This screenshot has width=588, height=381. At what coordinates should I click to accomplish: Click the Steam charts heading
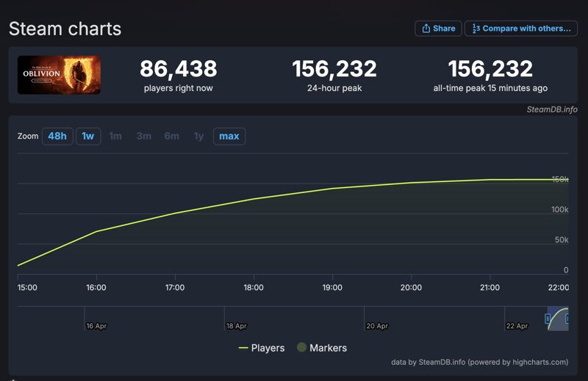pos(65,29)
